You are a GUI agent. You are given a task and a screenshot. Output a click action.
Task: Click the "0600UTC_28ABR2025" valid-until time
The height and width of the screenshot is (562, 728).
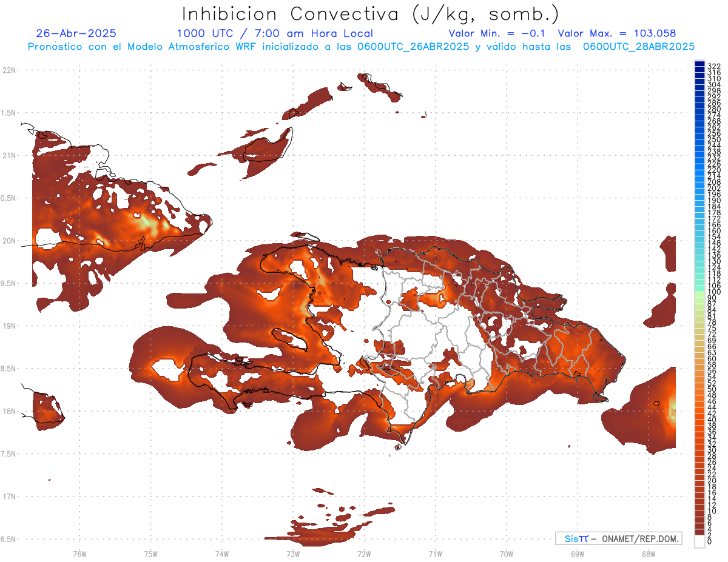coord(639,47)
